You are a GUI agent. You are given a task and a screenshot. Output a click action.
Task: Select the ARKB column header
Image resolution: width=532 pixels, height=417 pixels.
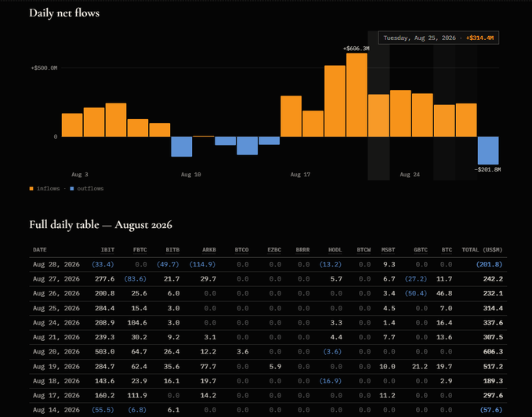tap(209, 250)
